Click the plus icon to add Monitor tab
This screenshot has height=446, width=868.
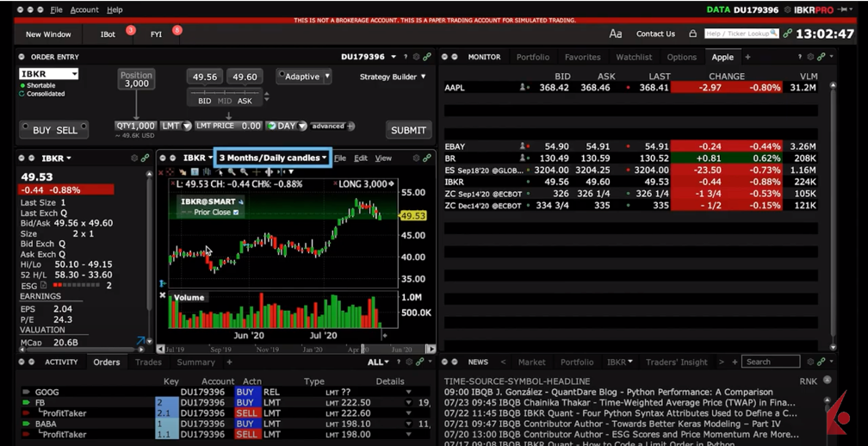click(x=747, y=57)
